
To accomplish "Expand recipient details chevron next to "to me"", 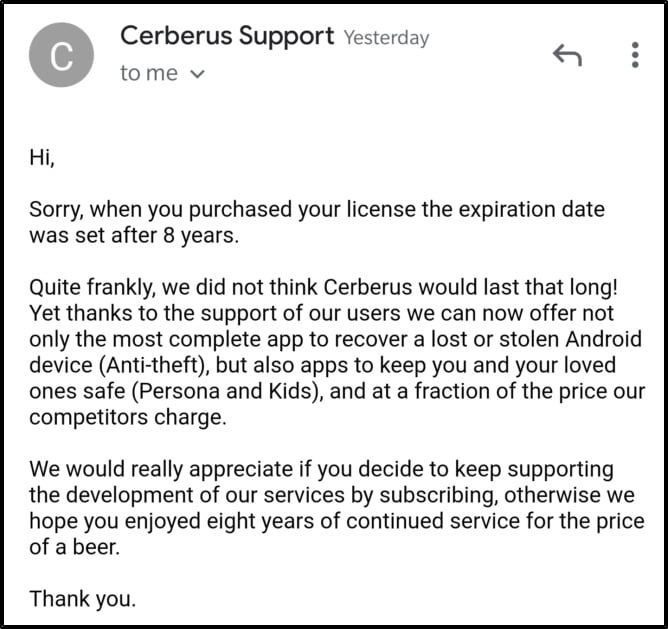I will click(x=197, y=74).
